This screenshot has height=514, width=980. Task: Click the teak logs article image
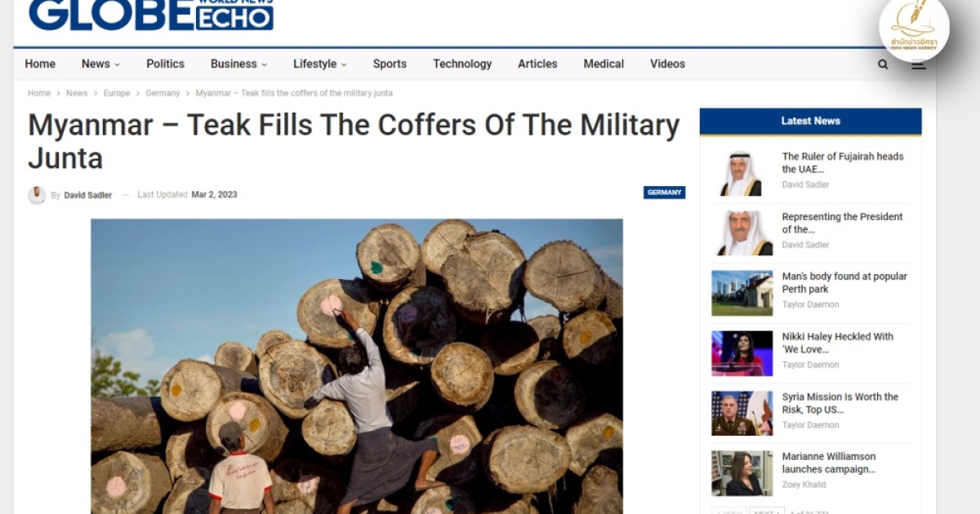357,366
